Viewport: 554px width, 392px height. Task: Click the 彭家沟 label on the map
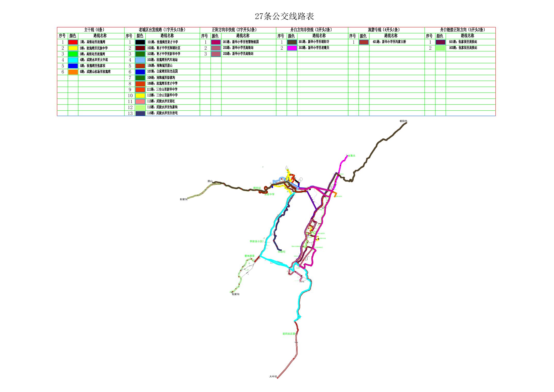pyautogui.click(x=184, y=199)
